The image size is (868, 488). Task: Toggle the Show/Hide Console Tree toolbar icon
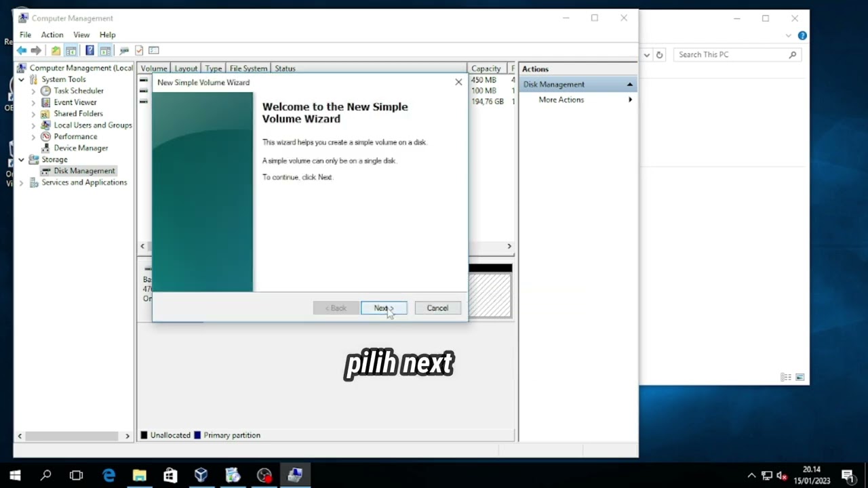71,50
